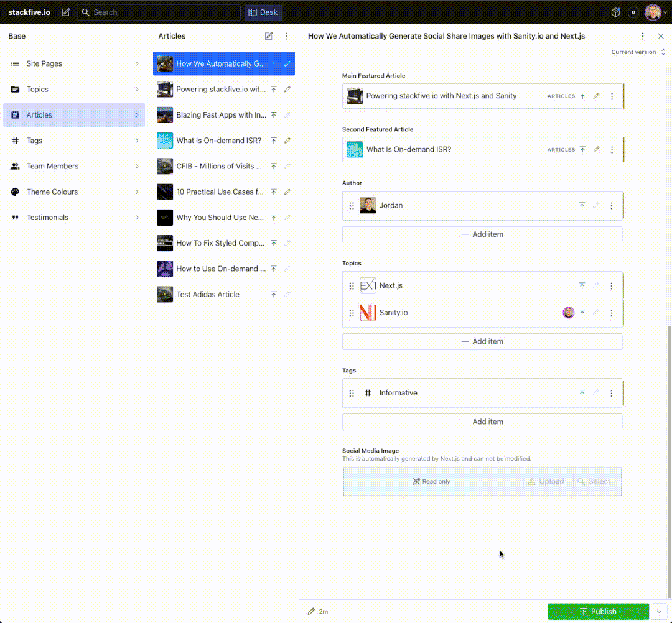The image size is (672, 623).
Task: Click edit pencil in Main Featured Article reference
Action: tap(596, 96)
